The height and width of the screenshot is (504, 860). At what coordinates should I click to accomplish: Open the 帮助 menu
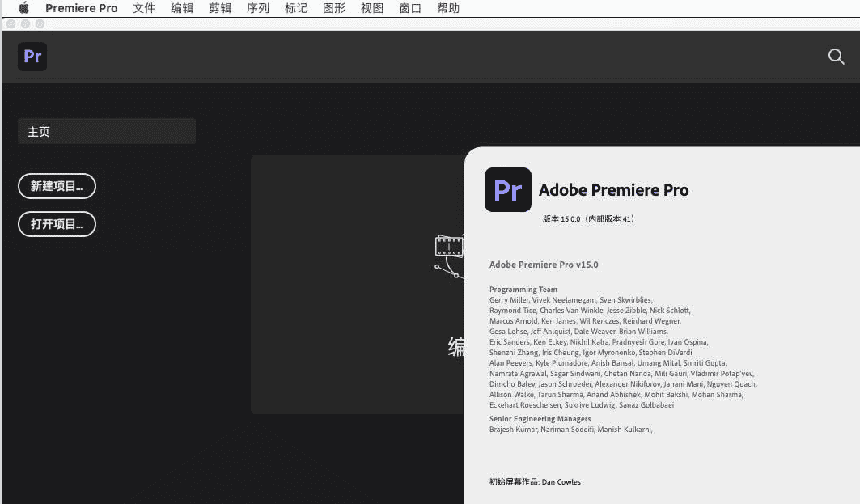tap(448, 8)
